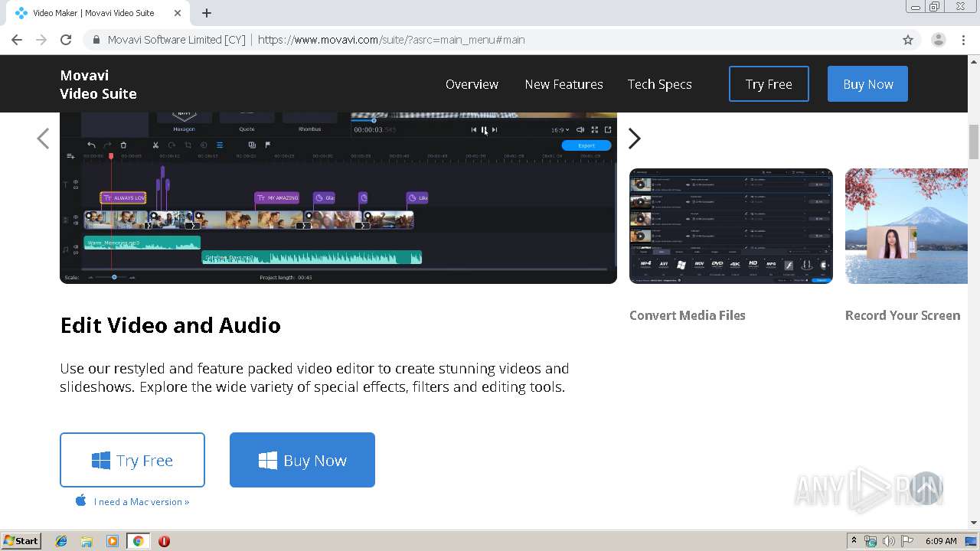Open the 16:9 aspect ratio dropdown
The height and width of the screenshot is (551, 980).
pos(560,130)
